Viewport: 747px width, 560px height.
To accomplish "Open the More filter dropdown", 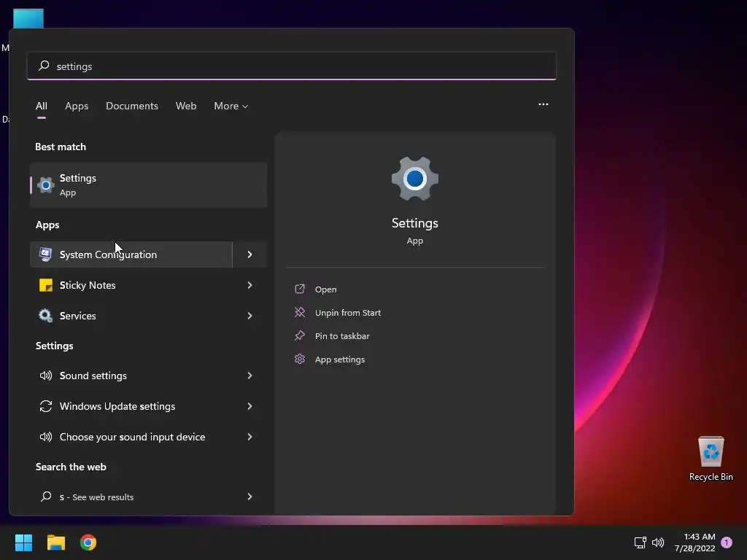I will 231,106.
